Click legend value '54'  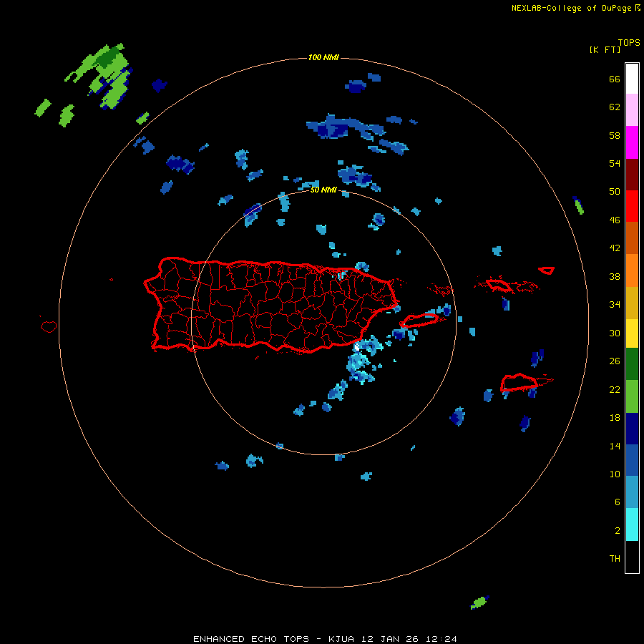pos(615,163)
